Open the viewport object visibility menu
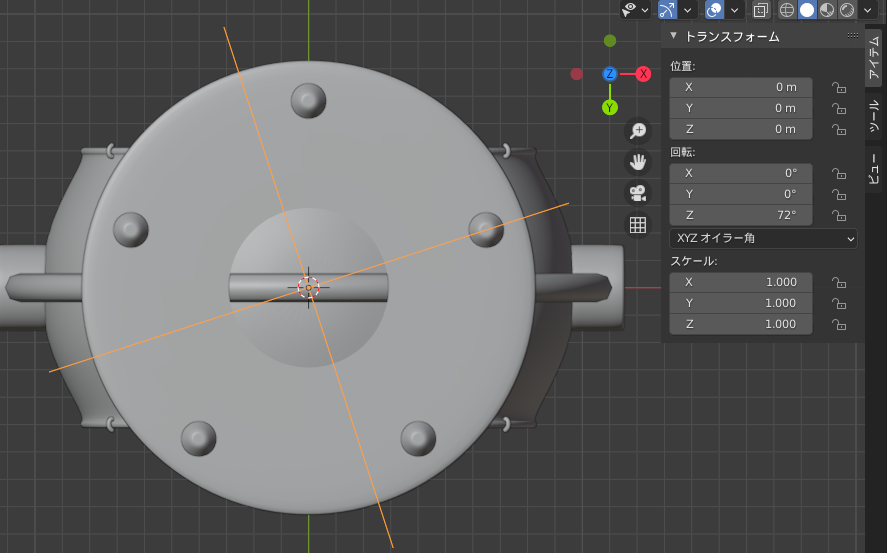This screenshot has width=887, height=553. point(629,10)
